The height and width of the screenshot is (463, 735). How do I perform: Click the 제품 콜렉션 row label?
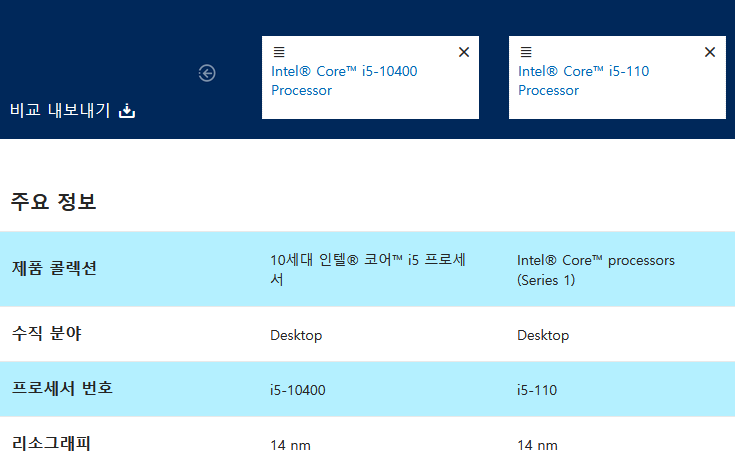point(54,268)
